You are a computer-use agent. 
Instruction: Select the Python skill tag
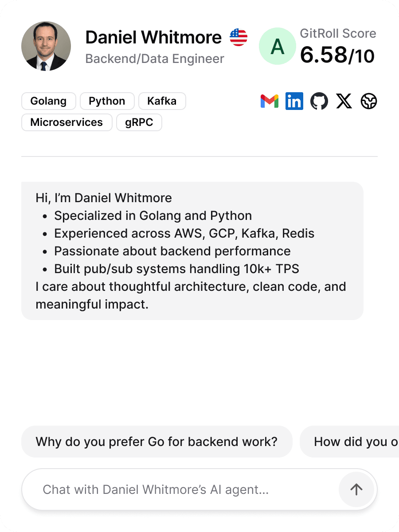pos(107,101)
